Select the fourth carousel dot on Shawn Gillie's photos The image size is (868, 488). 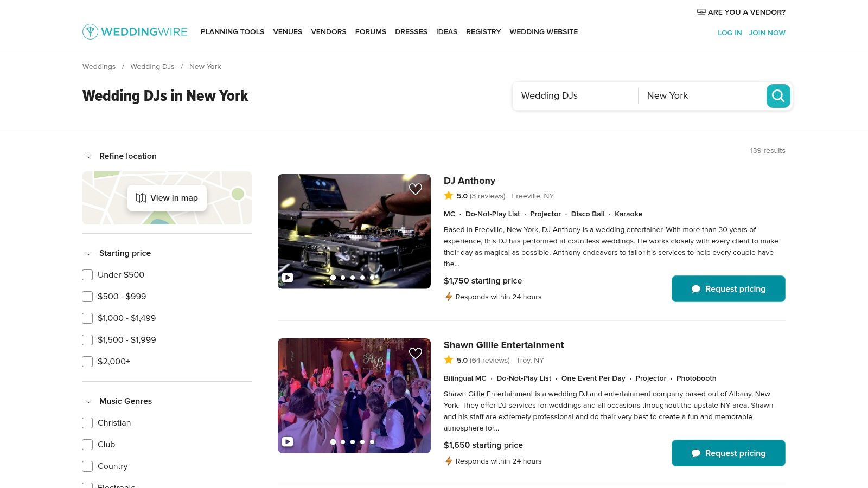(x=362, y=442)
